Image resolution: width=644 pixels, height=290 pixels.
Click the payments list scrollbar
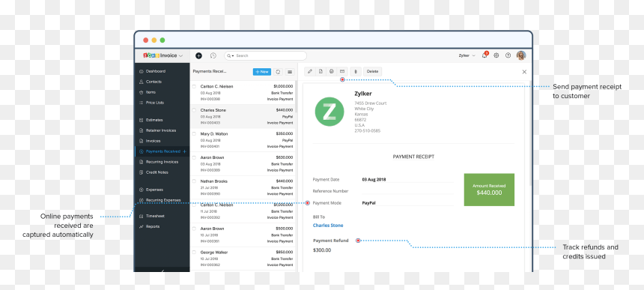295,97
